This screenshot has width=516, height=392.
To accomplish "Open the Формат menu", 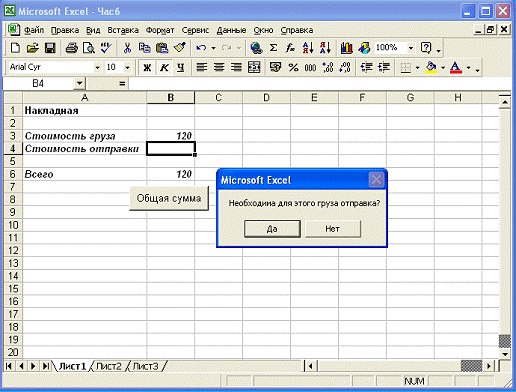I will click(x=160, y=30).
